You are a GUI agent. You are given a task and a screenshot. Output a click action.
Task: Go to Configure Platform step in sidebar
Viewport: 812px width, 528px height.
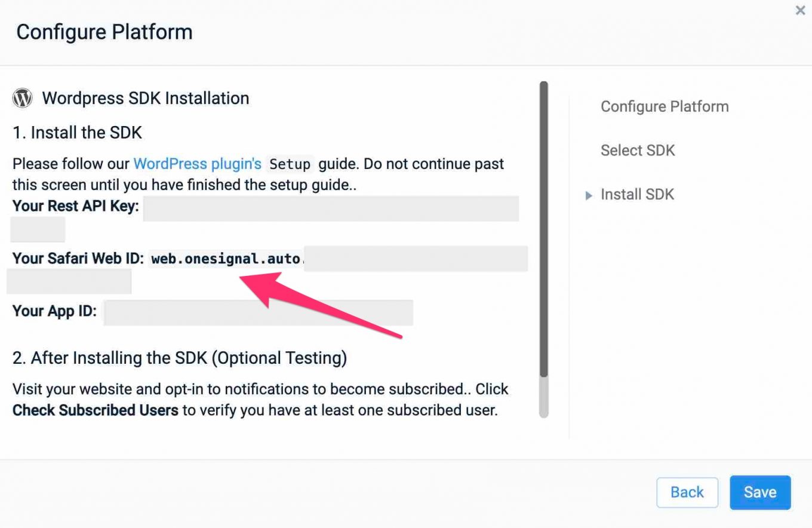(x=664, y=106)
